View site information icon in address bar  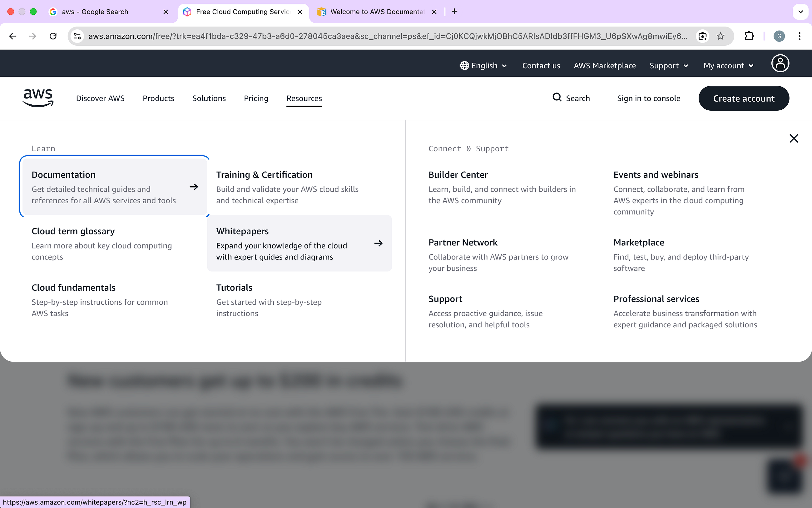[x=77, y=36]
